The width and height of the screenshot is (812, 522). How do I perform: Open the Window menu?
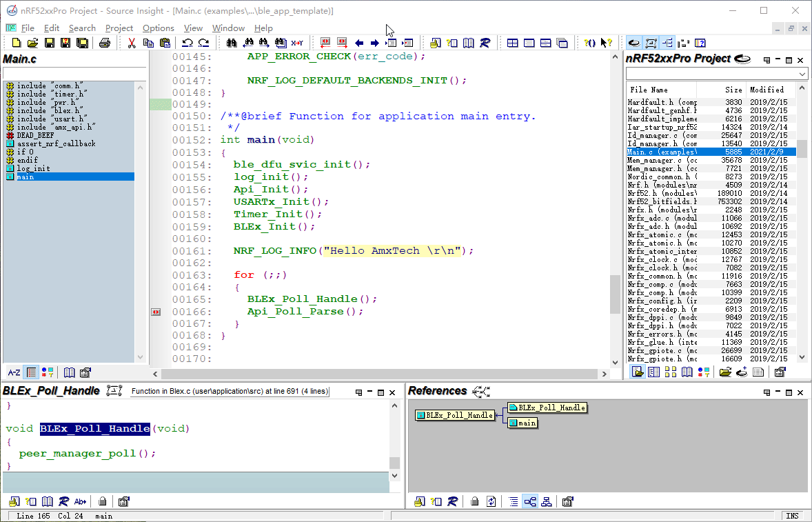click(x=228, y=28)
